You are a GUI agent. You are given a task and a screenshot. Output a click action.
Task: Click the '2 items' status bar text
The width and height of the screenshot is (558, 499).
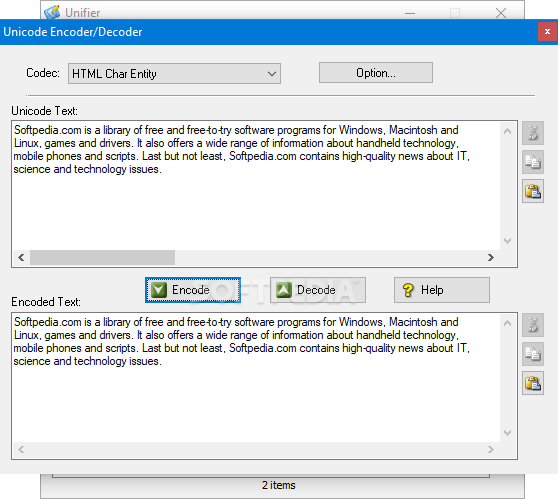pos(279,485)
